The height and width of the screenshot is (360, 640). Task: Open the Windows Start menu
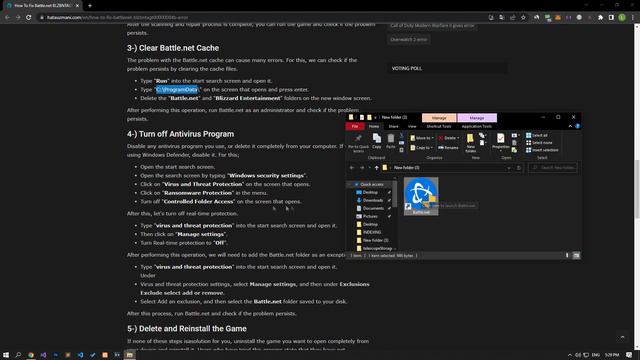pyautogui.click(x=6, y=355)
